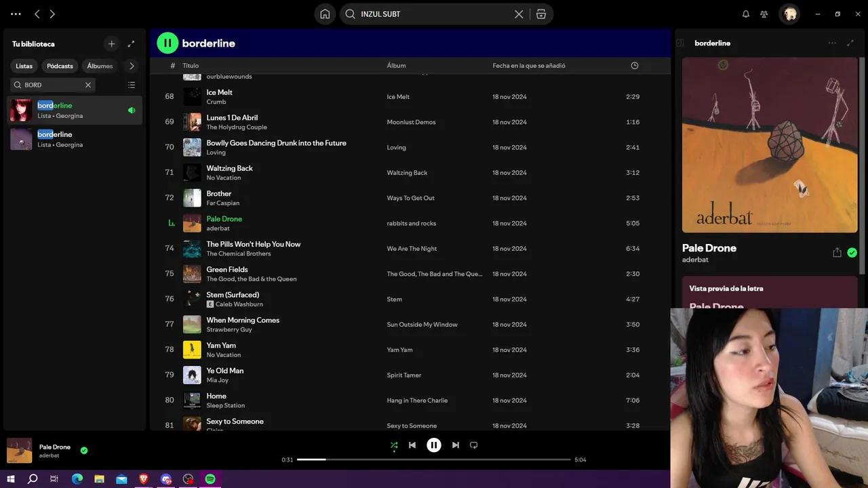The width and height of the screenshot is (868, 488).
Task: Toggle shuffle playback
Action: pyautogui.click(x=394, y=445)
